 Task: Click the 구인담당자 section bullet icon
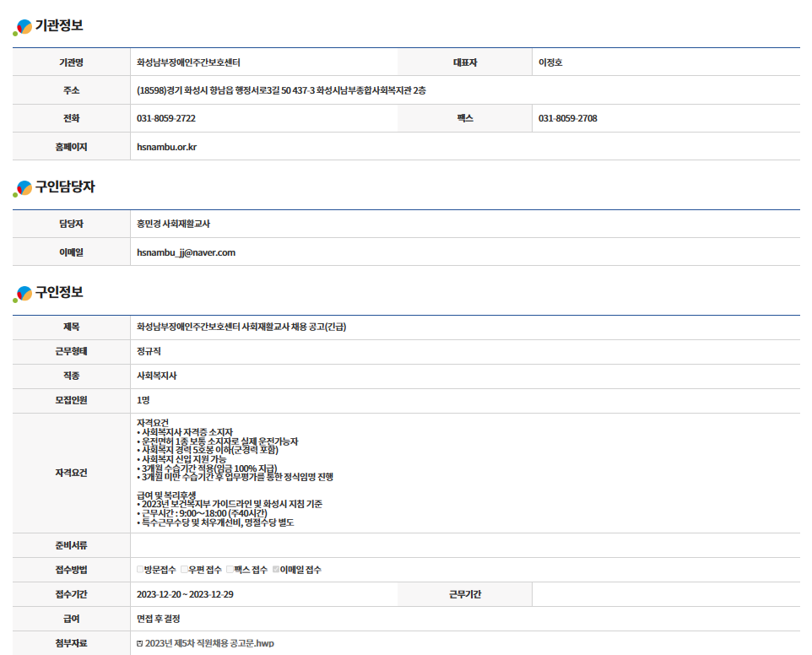(x=23, y=188)
